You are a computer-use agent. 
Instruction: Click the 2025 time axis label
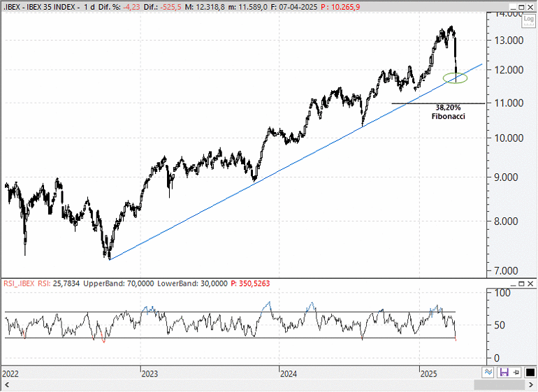(x=429, y=373)
